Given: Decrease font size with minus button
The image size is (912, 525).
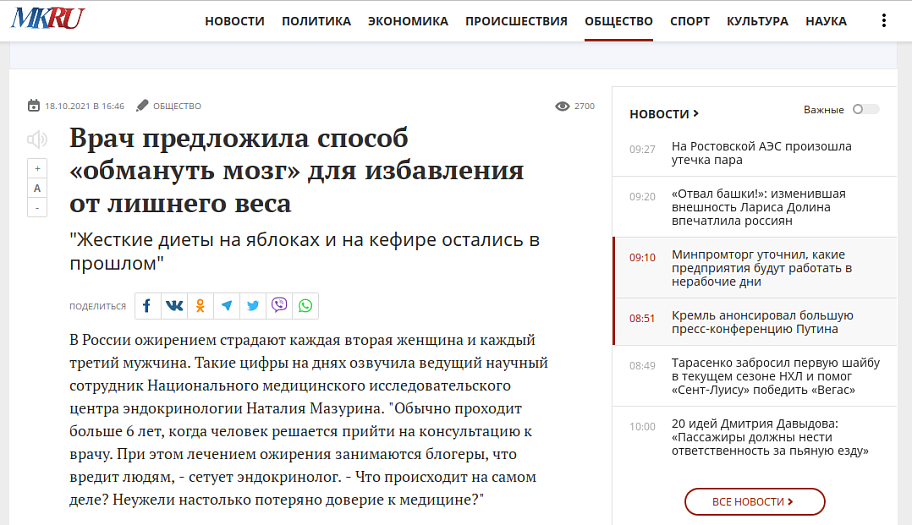Looking at the screenshot, I should (37, 208).
